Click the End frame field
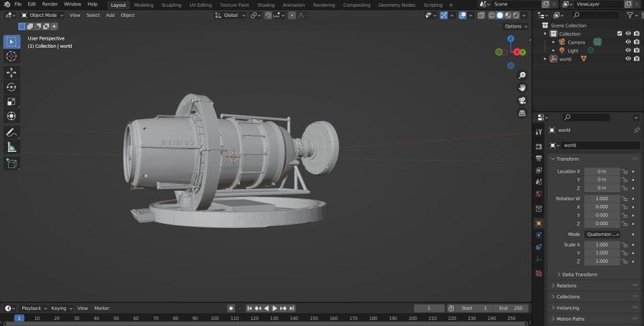The height and width of the screenshot is (326, 644). 512,308
